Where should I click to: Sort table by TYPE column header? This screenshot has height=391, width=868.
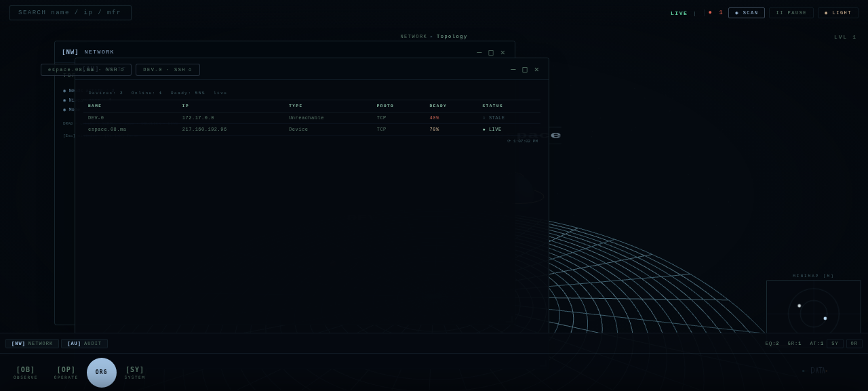(x=296, y=106)
